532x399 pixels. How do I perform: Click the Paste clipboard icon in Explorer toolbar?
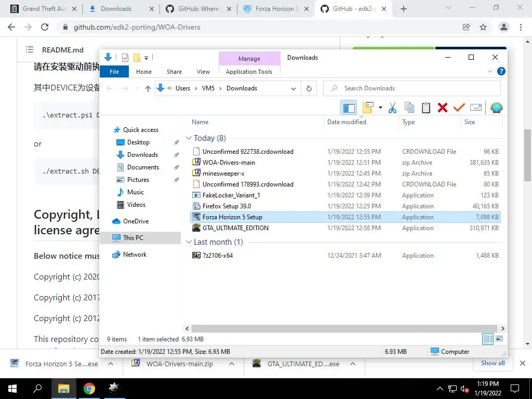[426, 108]
